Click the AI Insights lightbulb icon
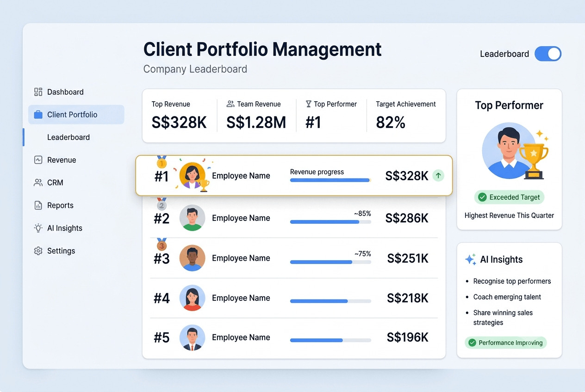Screen dimensions: 585x392 (x=38, y=228)
